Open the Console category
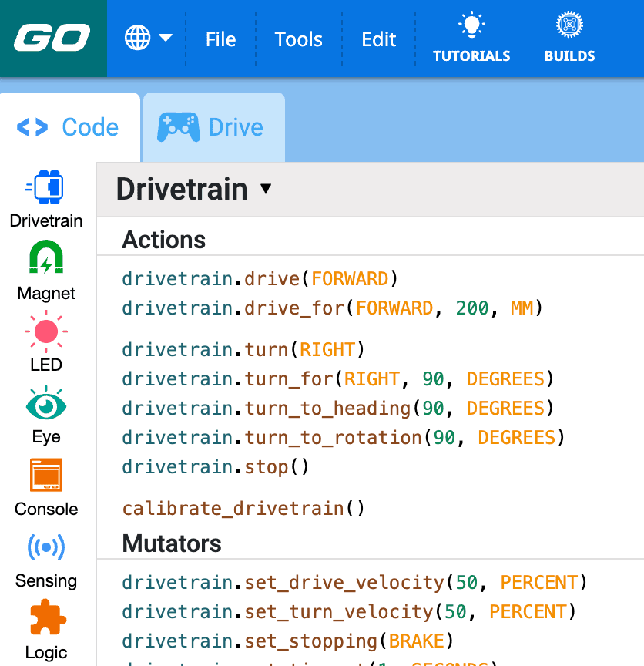The height and width of the screenshot is (666, 644). click(45, 486)
